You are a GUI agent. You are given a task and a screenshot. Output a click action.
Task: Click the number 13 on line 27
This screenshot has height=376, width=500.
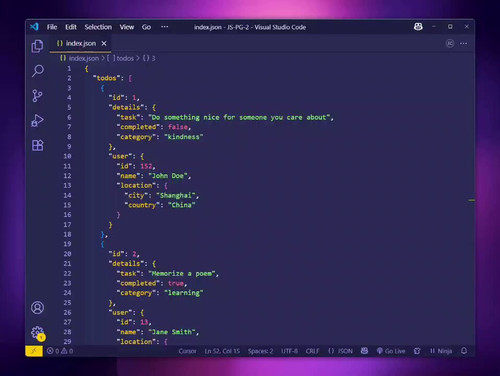pyautogui.click(x=144, y=322)
